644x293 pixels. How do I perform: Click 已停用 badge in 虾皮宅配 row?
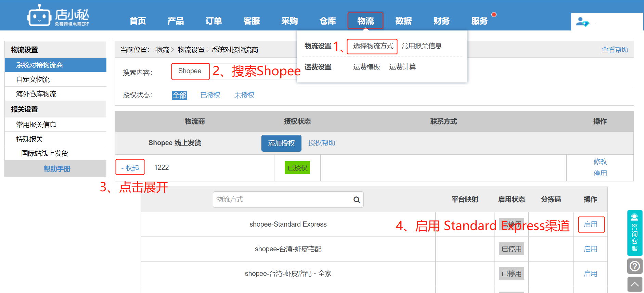coord(512,249)
